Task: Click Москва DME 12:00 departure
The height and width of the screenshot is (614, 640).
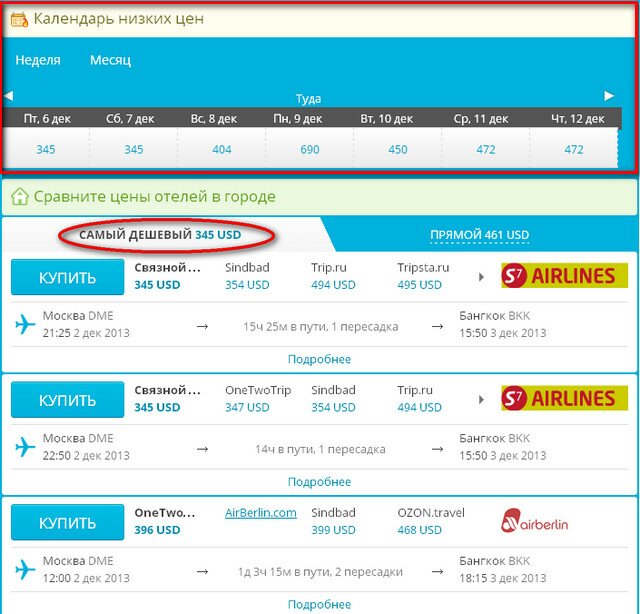Action: point(86,570)
